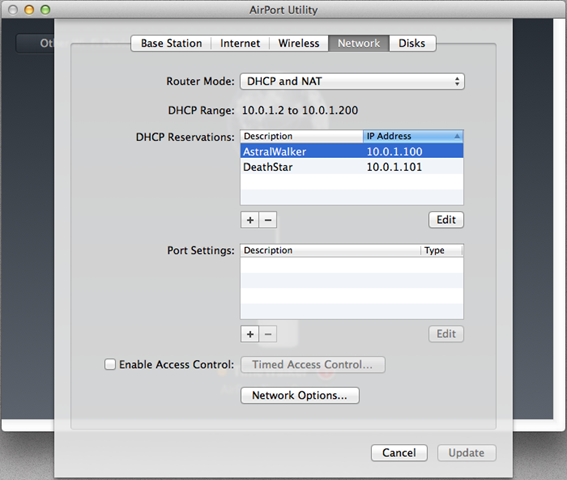Image resolution: width=567 pixels, height=480 pixels.
Task: Click the disabled Port Settings Edit button
Action: (446, 334)
